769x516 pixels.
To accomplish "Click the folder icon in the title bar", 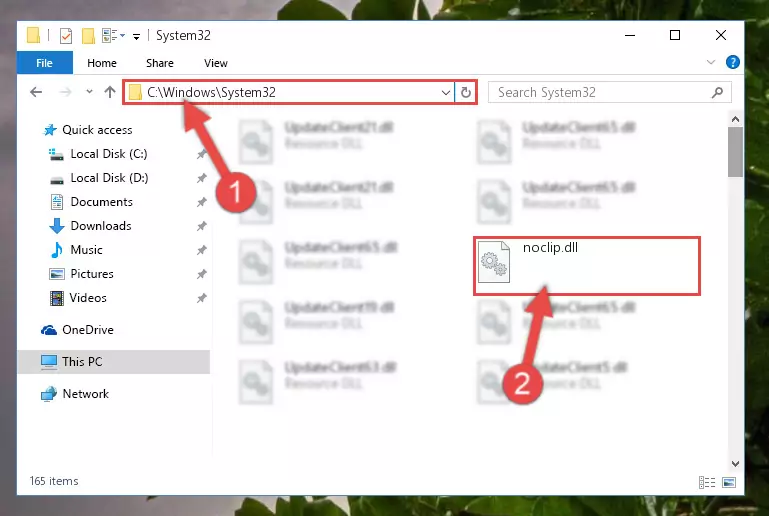I will pyautogui.click(x=33, y=35).
